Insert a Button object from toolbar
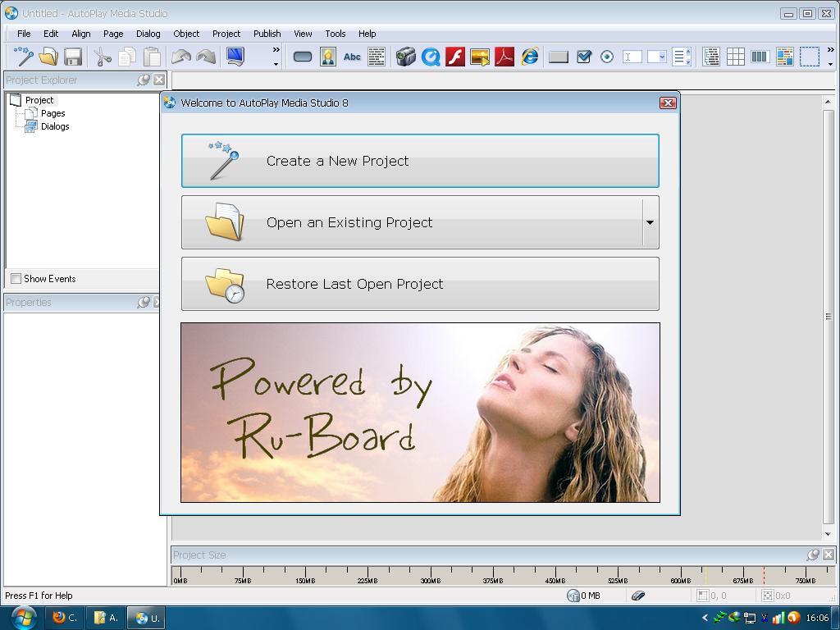840x630 pixels. [303, 57]
